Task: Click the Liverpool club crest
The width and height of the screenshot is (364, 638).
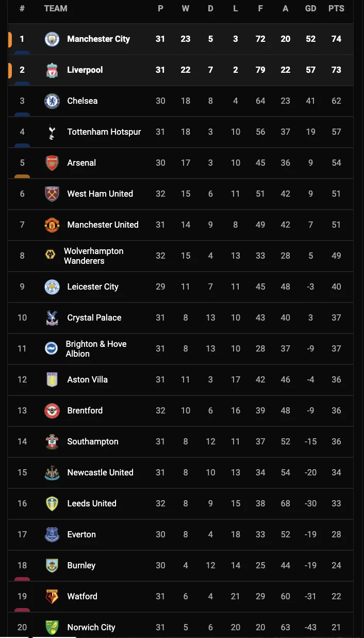Action: pos(52,70)
